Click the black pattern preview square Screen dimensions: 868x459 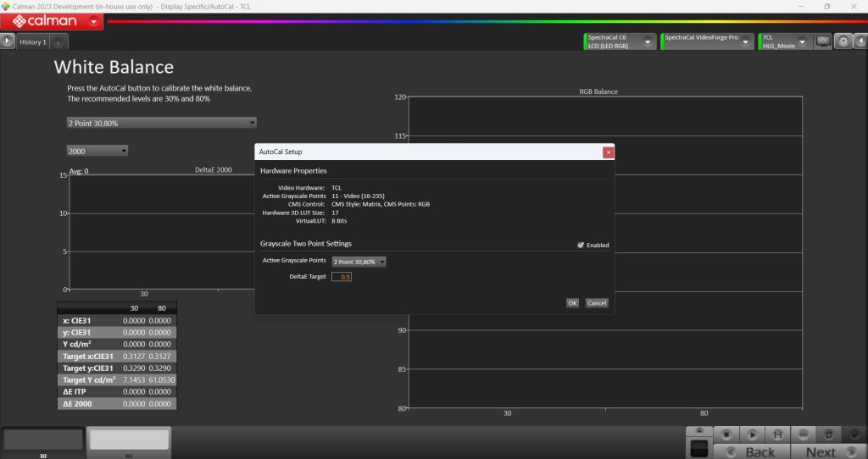(699, 449)
